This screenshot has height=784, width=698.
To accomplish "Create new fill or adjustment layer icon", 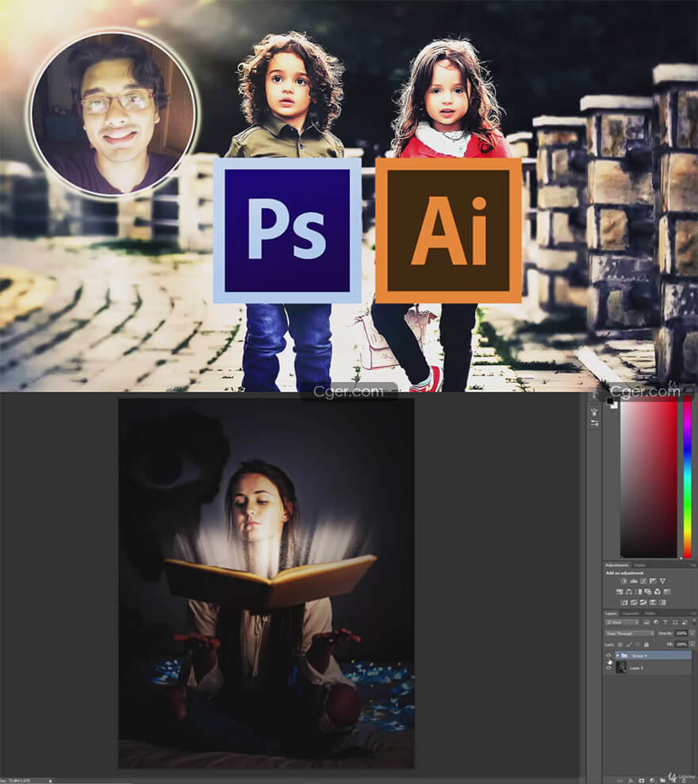I will click(652, 780).
